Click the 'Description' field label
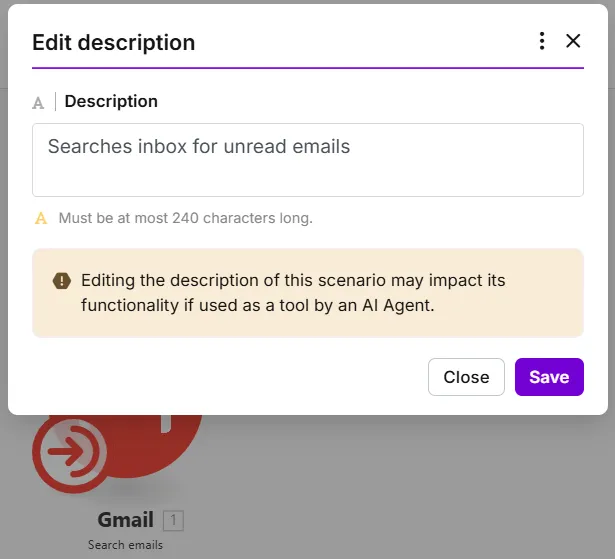615x559 pixels. point(111,101)
